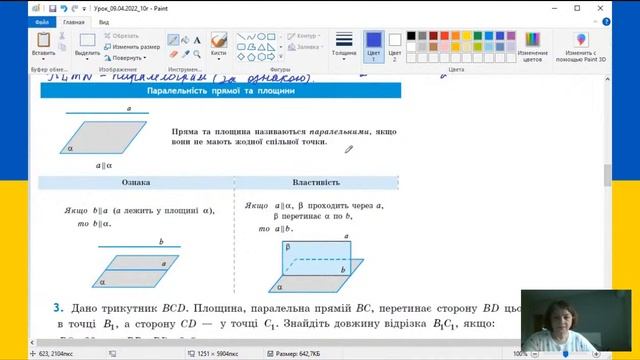Viewport: 640px width, 360px height.
Task: Open the Заливка fill dropdown
Action: [305, 47]
